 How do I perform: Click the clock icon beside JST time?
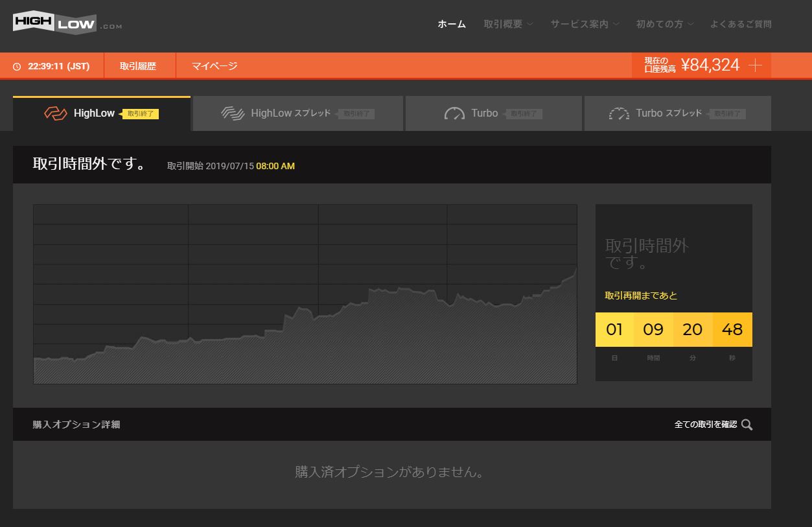17,67
